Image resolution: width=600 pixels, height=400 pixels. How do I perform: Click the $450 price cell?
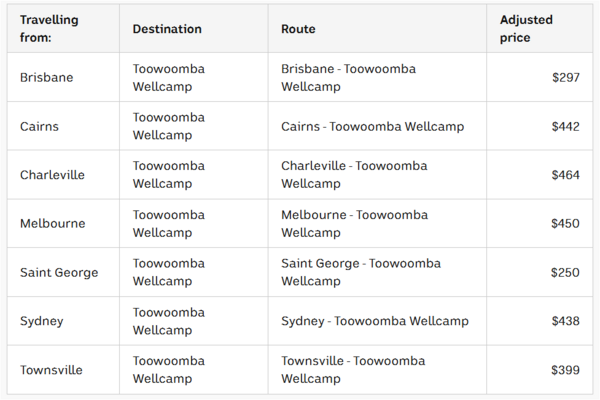click(x=565, y=224)
